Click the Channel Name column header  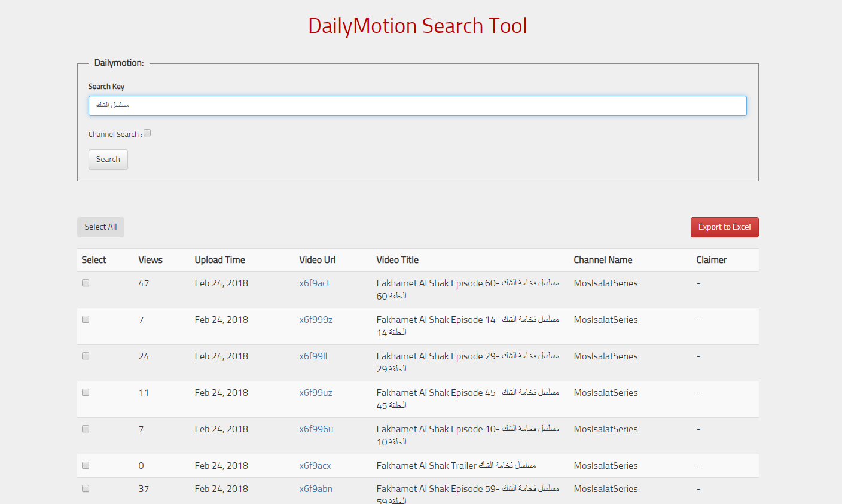603,260
